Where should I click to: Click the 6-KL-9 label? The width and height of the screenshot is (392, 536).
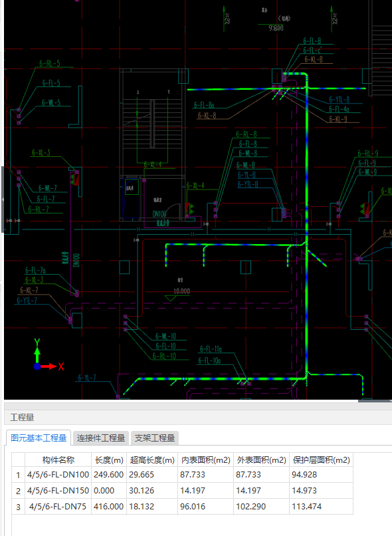click(x=338, y=119)
